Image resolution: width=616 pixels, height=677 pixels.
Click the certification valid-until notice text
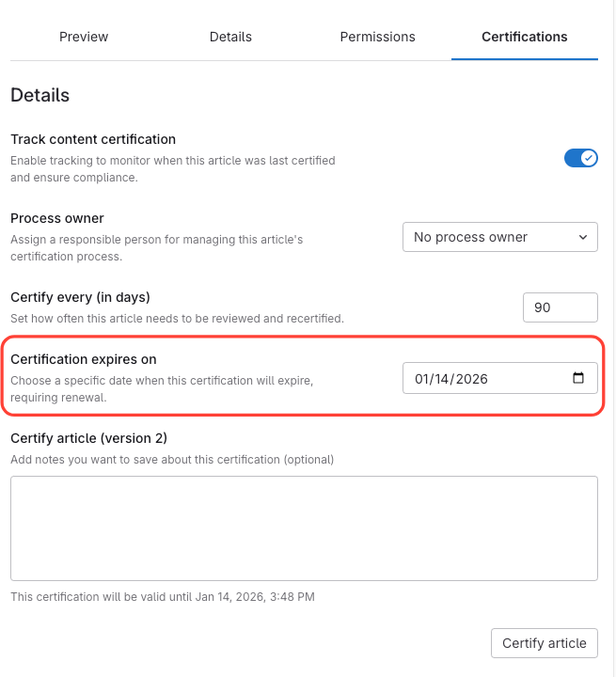pos(163,597)
